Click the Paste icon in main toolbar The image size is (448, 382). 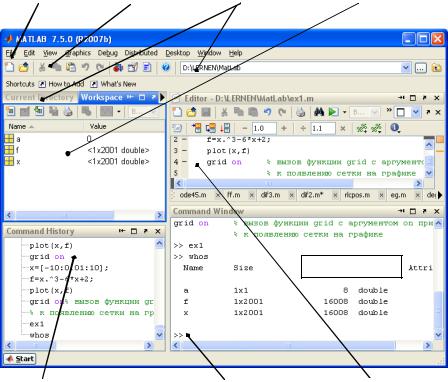(x=71, y=68)
